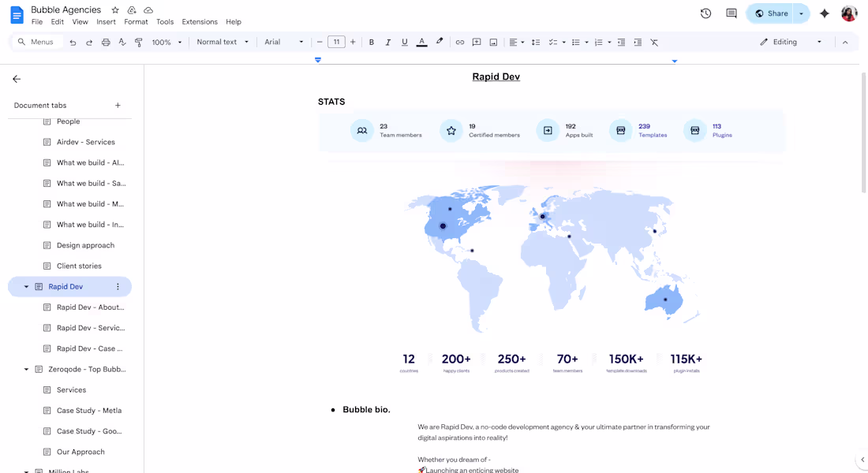The height and width of the screenshot is (473, 868).
Task: Add a new document tab
Action: (118, 105)
